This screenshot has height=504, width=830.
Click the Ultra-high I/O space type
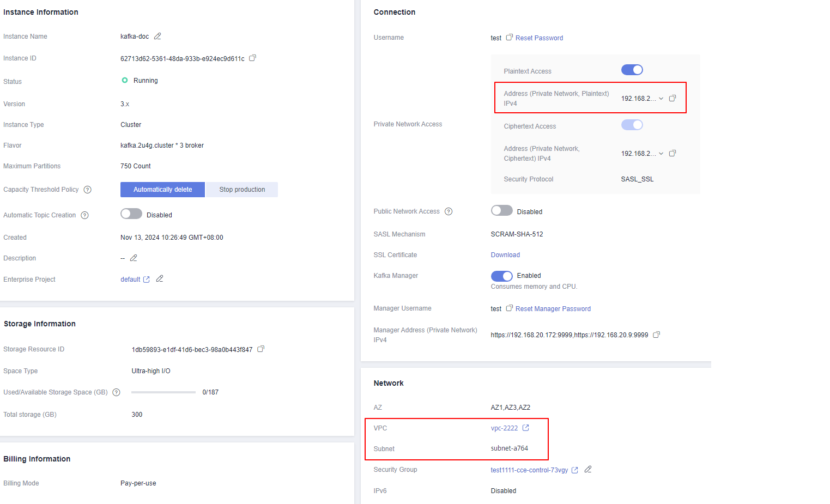click(151, 371)
